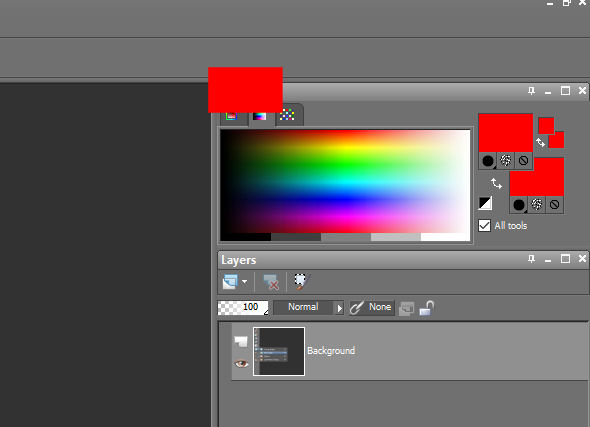The image size is (590, 427).
Task: Toggle the background Transparent button
Action: (x=554, y=205)
